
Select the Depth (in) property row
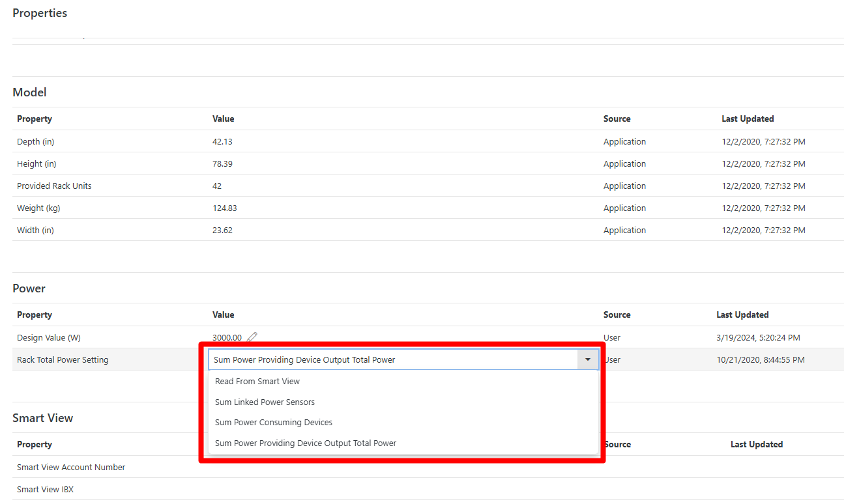point(39,142)
